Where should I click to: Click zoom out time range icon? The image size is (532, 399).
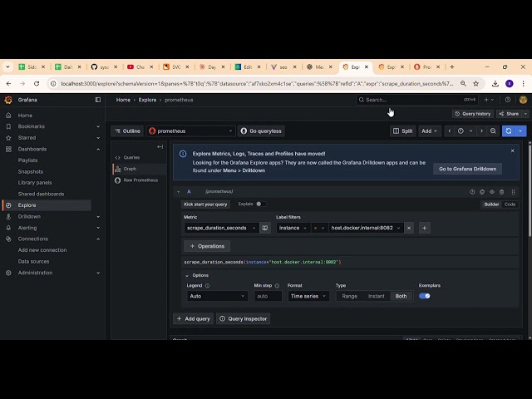point(493,131)
